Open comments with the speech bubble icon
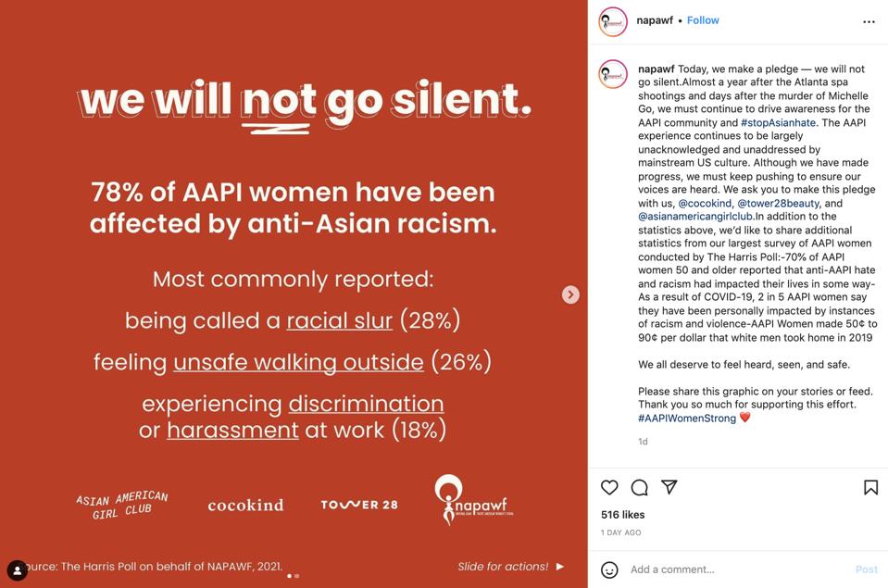This screenshot has height=588, width=888. pos(639,487)
